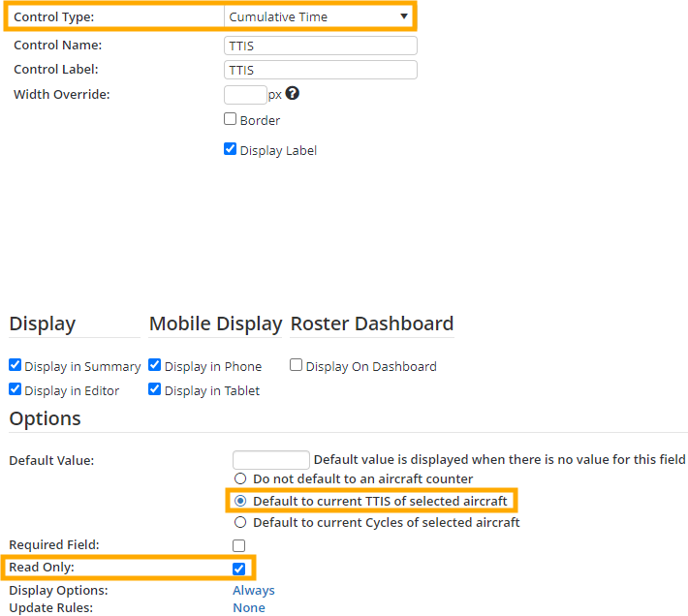Toggle Display in Summary checkbox
The height and width of the screenshot is (616, 688).
[16, 365]
